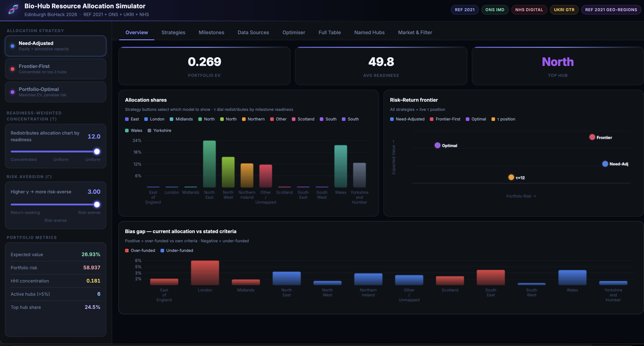
Task: Click the red Frontier point marker
Action: [x=592, y=137]
